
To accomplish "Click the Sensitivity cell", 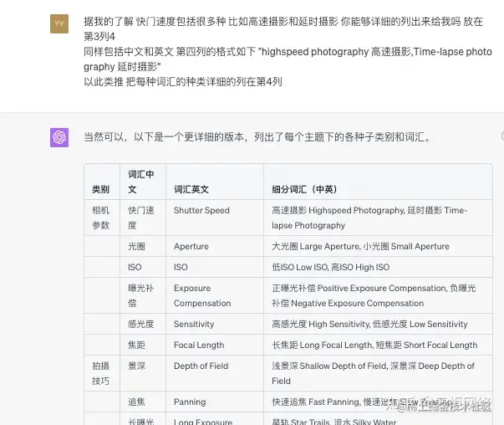I will tap(215, 324).
